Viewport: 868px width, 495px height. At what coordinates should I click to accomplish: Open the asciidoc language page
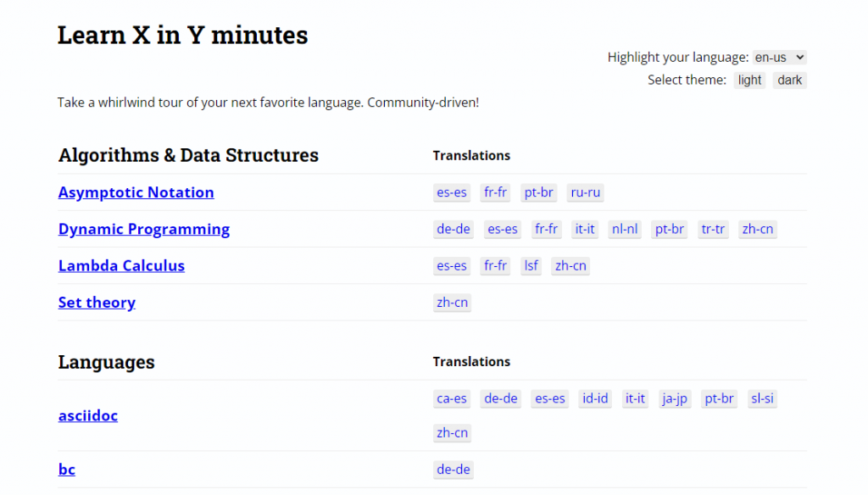click(x=87, y=415)
